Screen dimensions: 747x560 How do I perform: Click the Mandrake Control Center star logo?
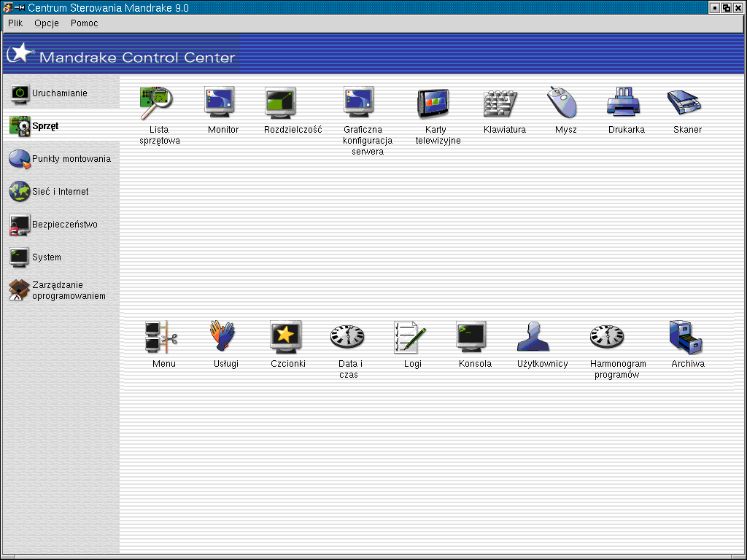(x=20, y=52)
